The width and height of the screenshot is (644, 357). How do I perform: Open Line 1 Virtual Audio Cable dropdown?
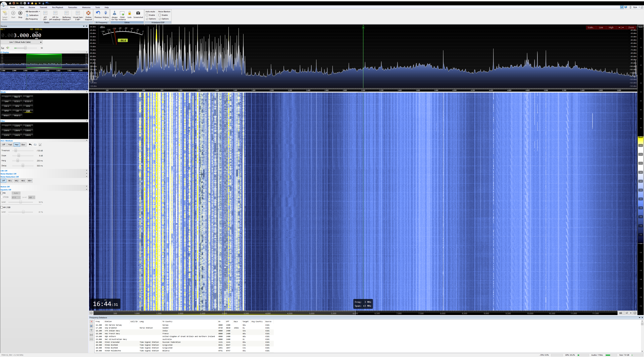(x=21, y=42)
